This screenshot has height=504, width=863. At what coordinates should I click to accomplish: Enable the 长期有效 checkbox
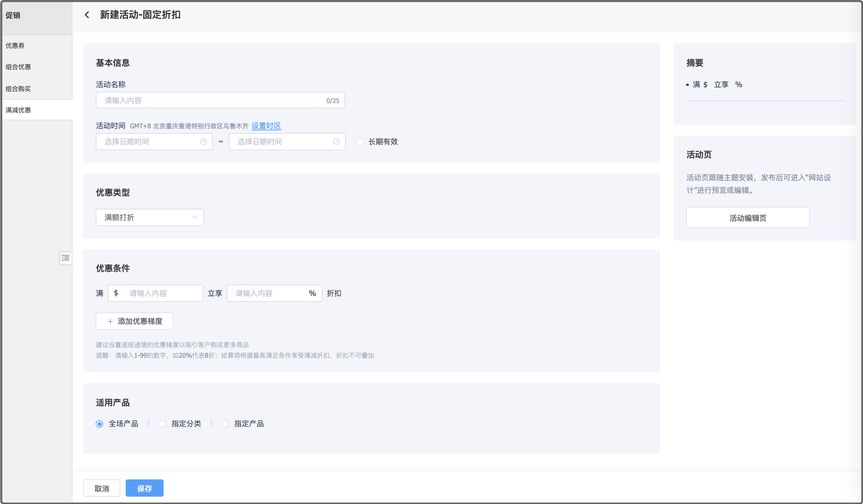click(360, 142)
